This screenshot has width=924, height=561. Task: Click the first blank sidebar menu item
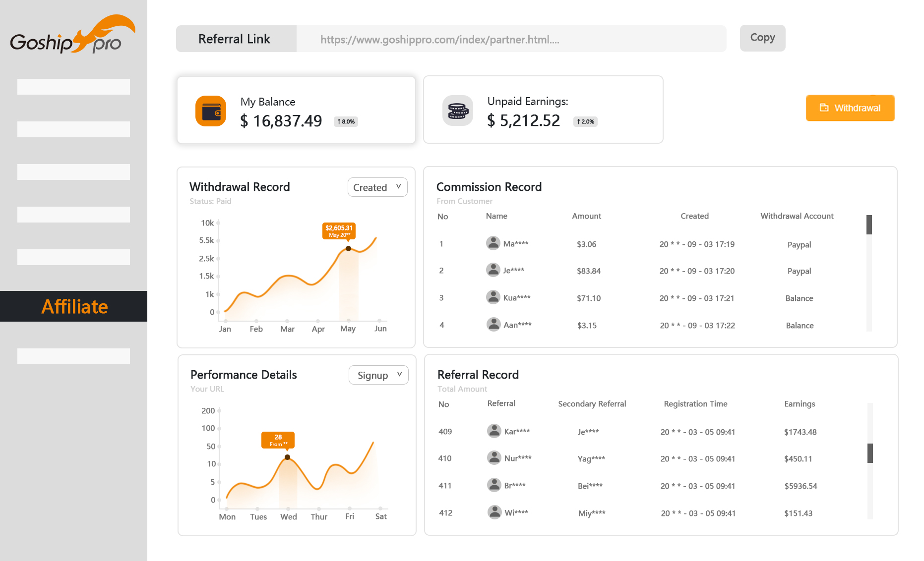point(73,87)
